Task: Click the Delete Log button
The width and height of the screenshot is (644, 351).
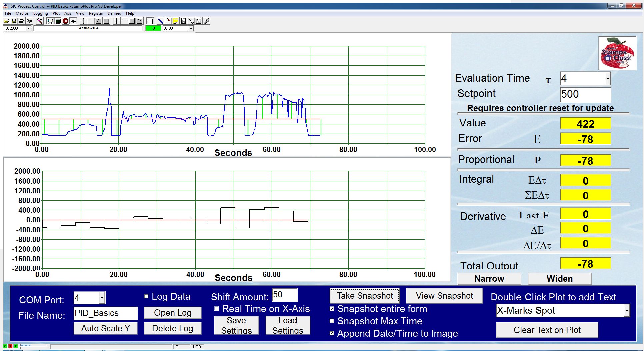Action: (173, 328)
